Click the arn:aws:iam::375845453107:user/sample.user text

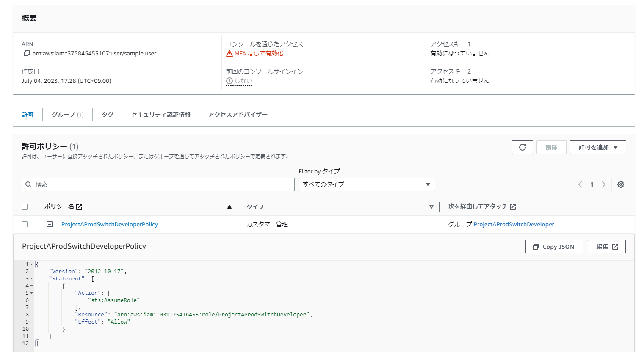click(x=94, y=53)
